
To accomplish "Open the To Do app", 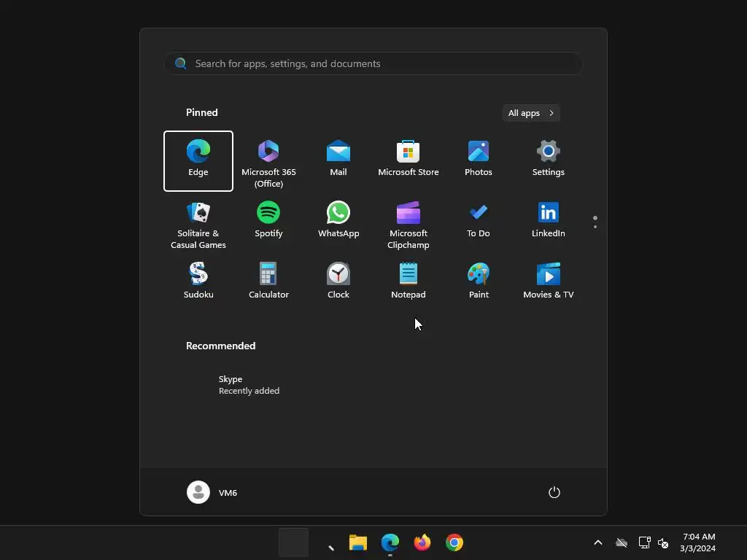I will tap(479, 222).
